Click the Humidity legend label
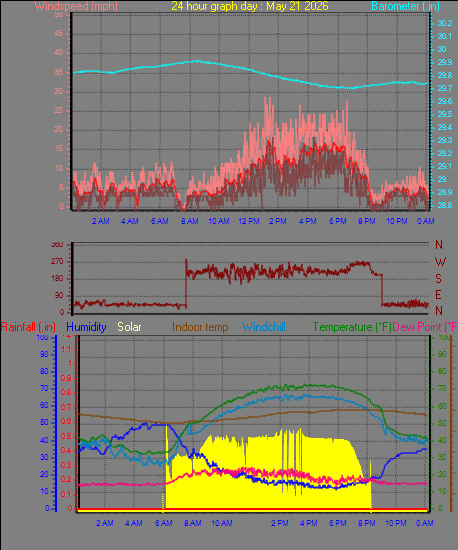The width and height of the screenshot is (458, 550). click(86, 327)
